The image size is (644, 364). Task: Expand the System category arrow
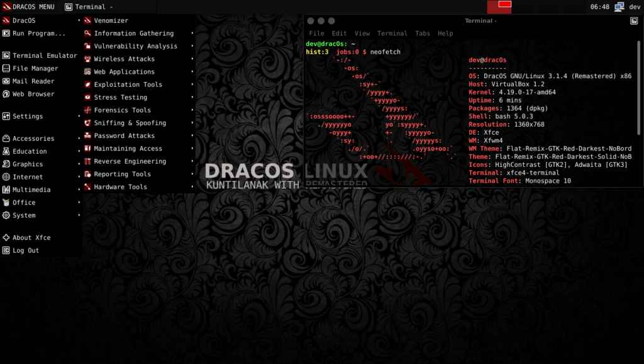(79, 215)
